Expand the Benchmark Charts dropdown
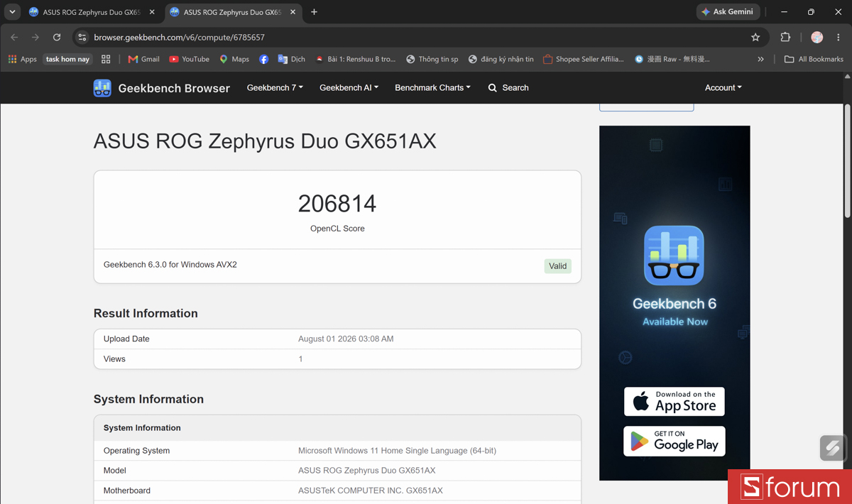The height and width of the screenshot is (504, 852). pos(432,88)
